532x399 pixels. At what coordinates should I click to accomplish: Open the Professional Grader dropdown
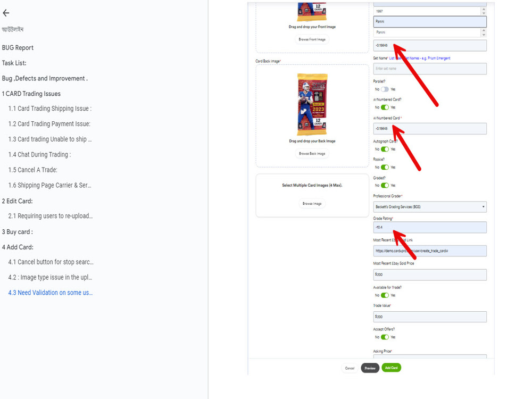click(430, 206)
